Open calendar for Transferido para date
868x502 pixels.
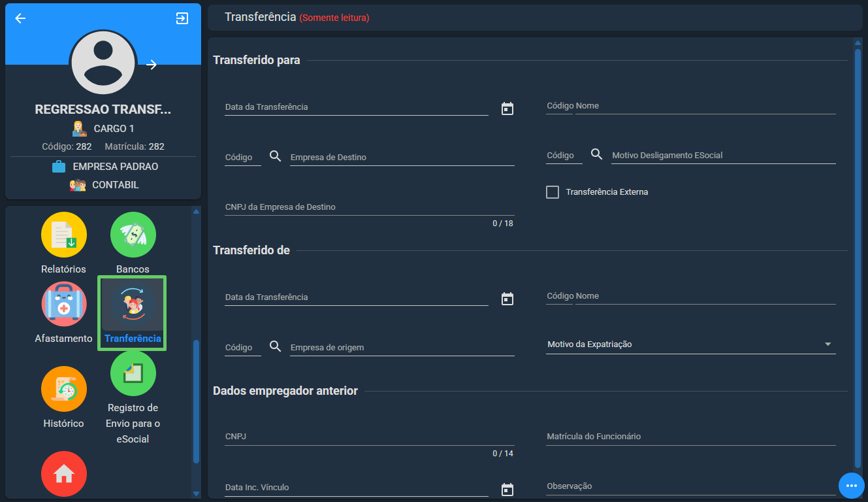coord(507,109)
